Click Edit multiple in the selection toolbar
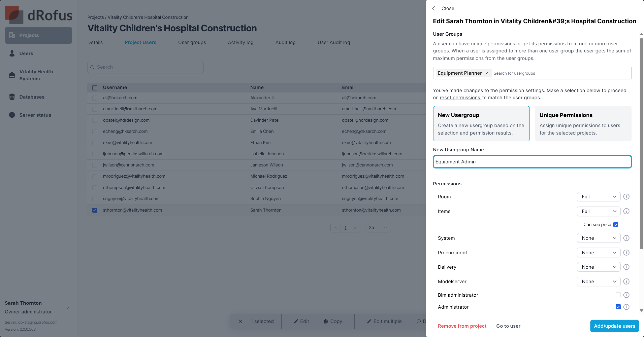The width and height of the screenshot is (644, 337). [x=384, y=321]
